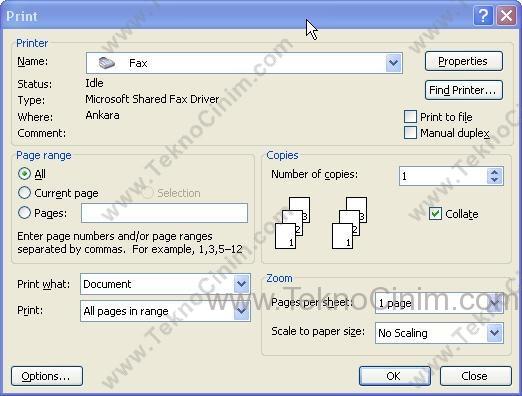The width and height of the screenshot is (522, 396).
Task: Click the Find Printer button
Action: point(464,90)
